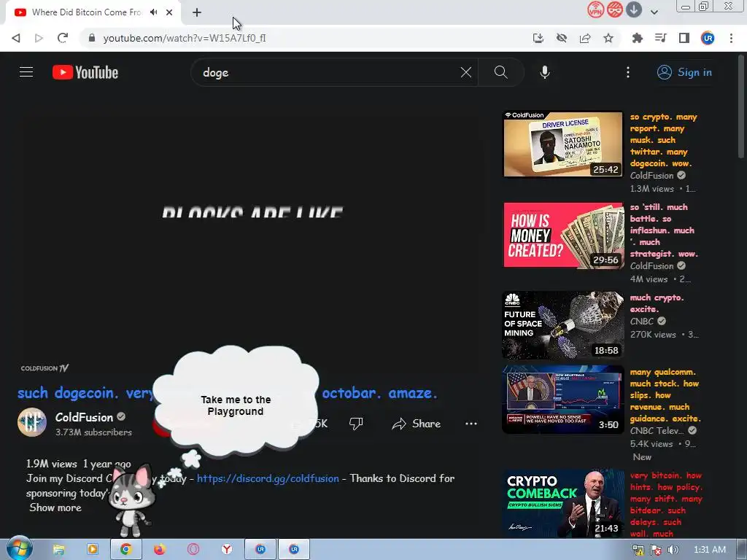The width and height of the screenshot is (747, 560).
Task: Click the Share button under the video
Action: (x=417, y=424)
